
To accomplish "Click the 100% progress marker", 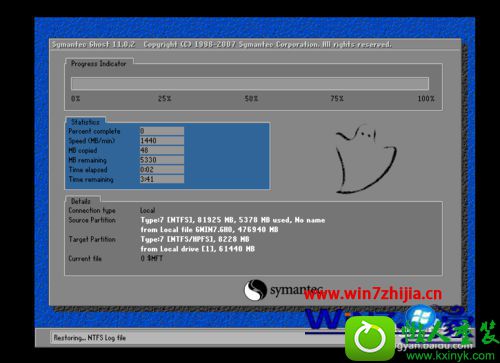I will [426, 99].
